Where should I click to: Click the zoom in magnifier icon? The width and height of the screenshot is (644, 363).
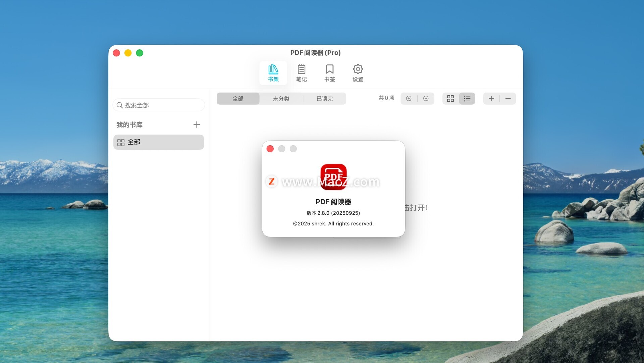[409, 99]
